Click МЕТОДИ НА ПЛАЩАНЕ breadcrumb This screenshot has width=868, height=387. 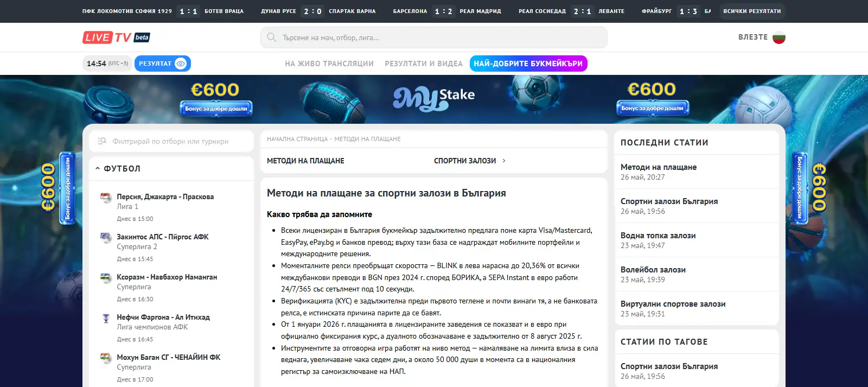tap(367, 139)
